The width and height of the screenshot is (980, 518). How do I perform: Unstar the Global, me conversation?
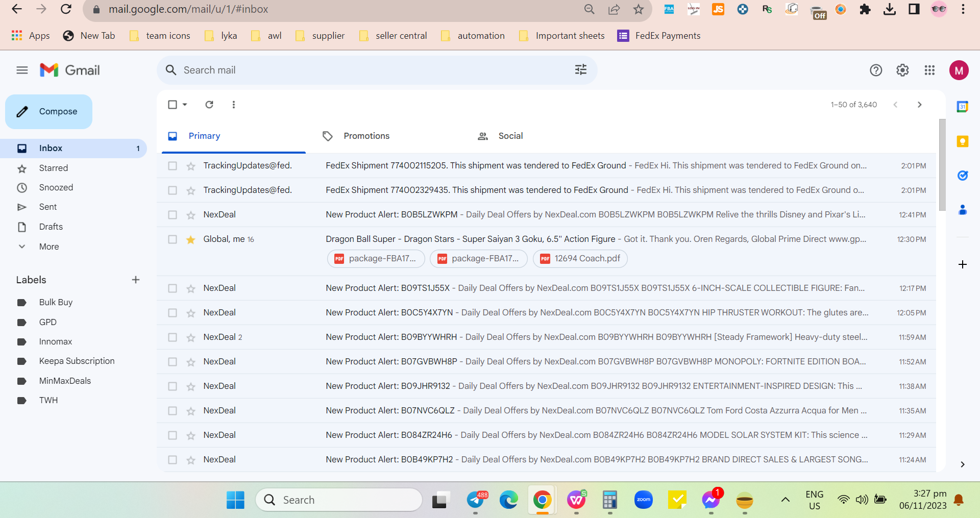click(x=191, y=239)
